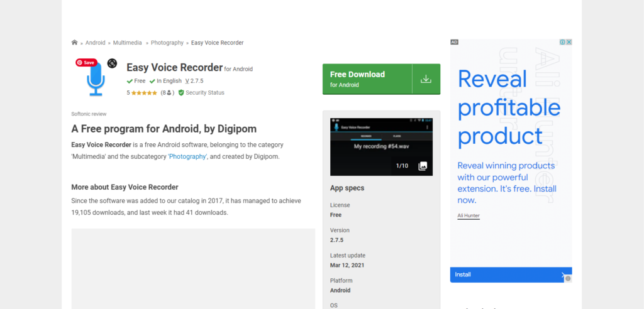Click the 'Android' platform value
The image size is (644, 309).
pos(340,290)
